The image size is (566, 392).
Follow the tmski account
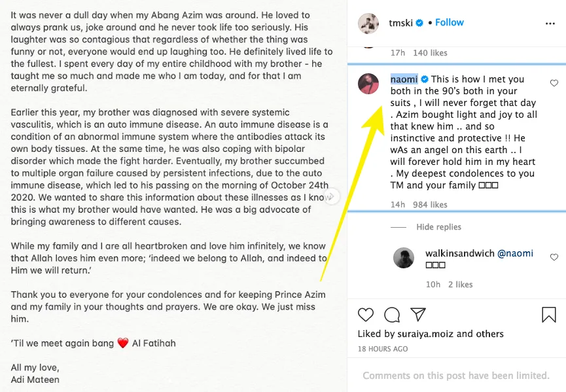click(450, 22)
